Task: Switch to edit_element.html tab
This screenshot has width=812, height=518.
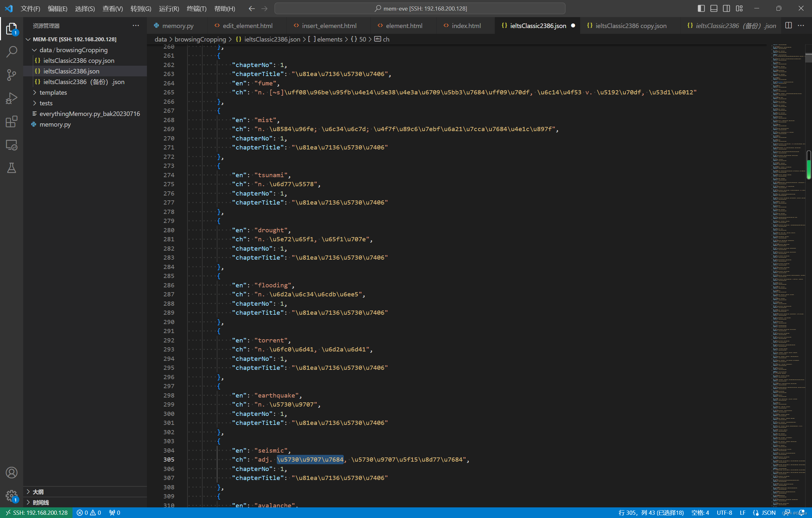Action: tap(247, 26)
